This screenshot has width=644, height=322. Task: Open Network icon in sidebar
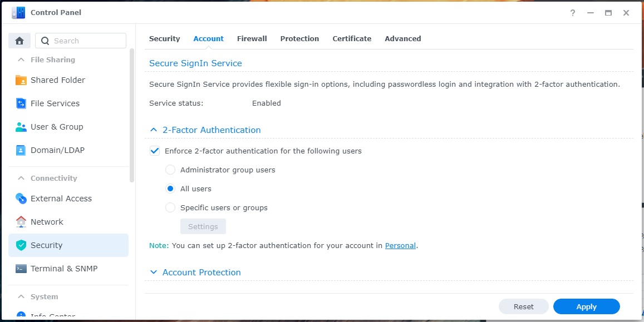(x=21, y=222)
